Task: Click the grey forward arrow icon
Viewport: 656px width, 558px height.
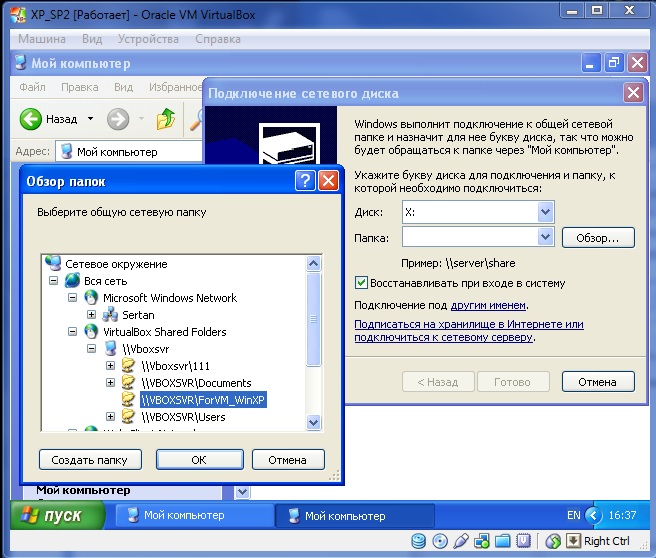Action: coord(118,119)
